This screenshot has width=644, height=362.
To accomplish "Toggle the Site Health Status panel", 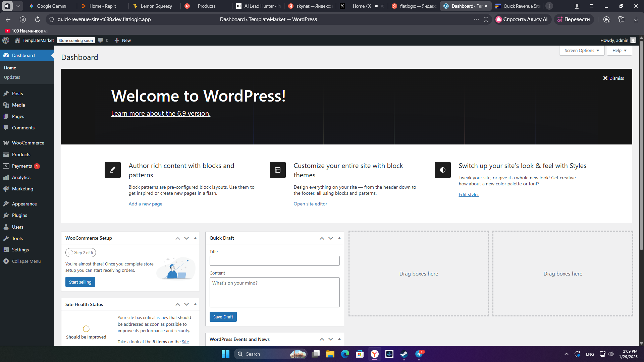I will (x=195, y=304).
